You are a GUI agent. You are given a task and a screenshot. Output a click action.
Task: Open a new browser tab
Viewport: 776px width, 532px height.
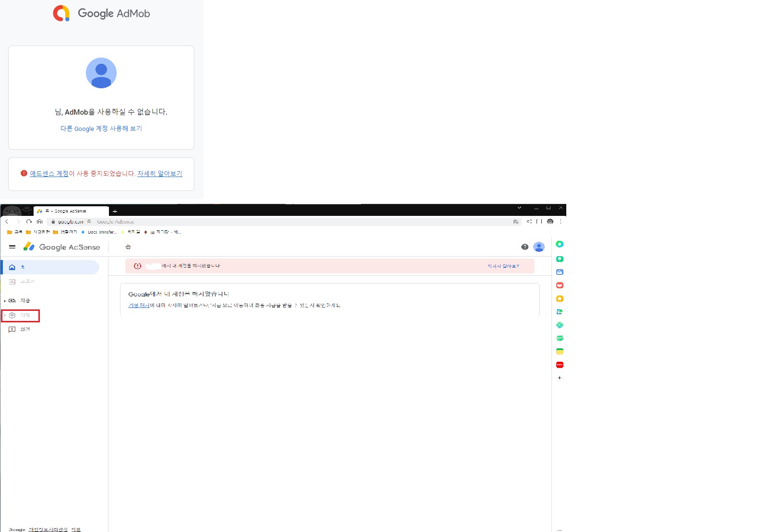tap(115, 212)
